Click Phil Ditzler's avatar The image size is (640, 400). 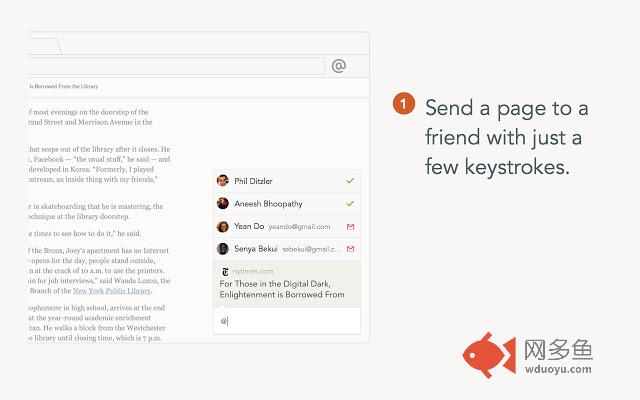222,180
